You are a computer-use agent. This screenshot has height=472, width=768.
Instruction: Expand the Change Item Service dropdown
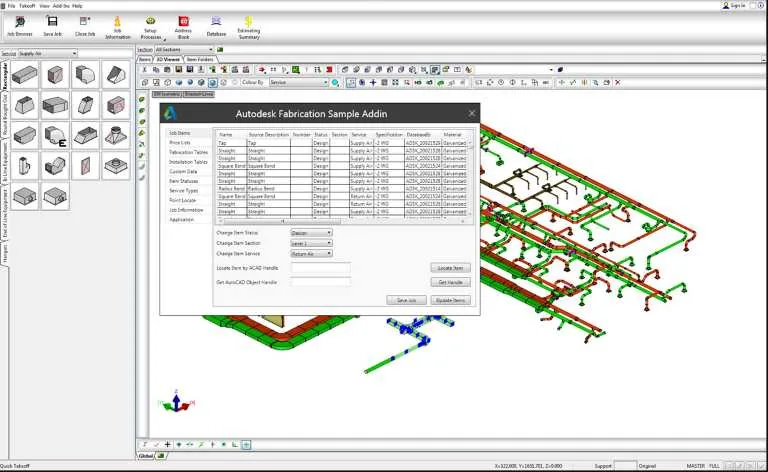312,254
